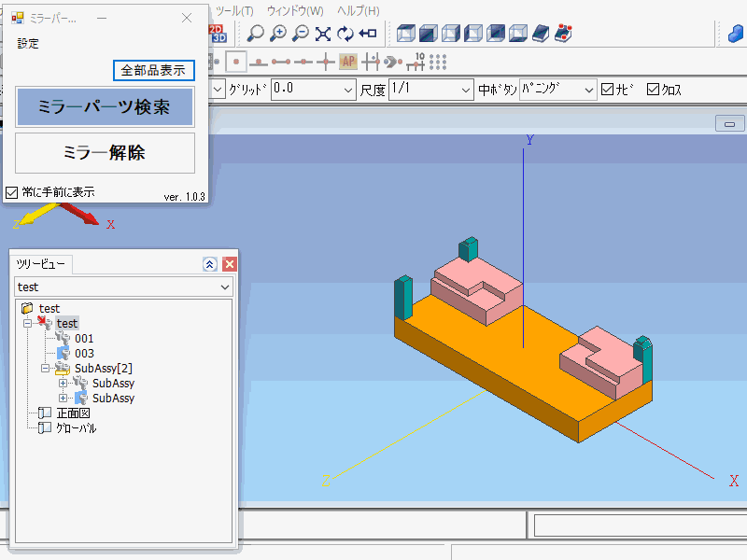747x560 pixels.
Task: Click the fit-all view icon
Action: click(x=323, y=34)
